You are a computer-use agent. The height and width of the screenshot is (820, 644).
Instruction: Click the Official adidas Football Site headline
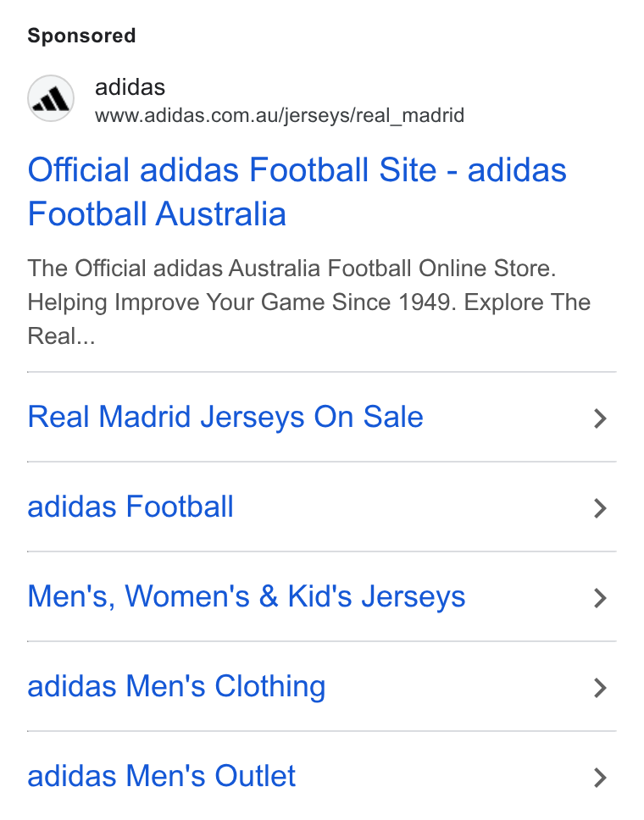pos(232,170)
